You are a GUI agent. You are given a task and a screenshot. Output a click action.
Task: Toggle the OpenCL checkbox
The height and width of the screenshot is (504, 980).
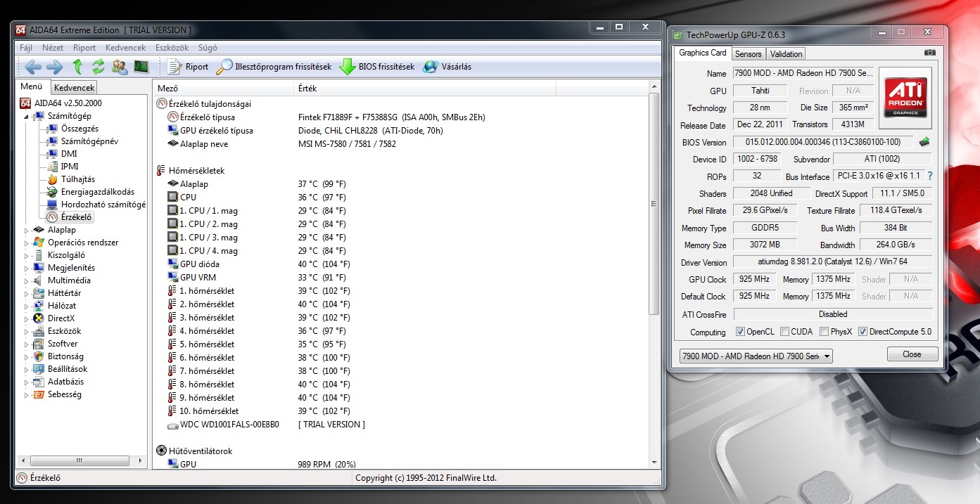pyautogui.click(x=740, y=332)
